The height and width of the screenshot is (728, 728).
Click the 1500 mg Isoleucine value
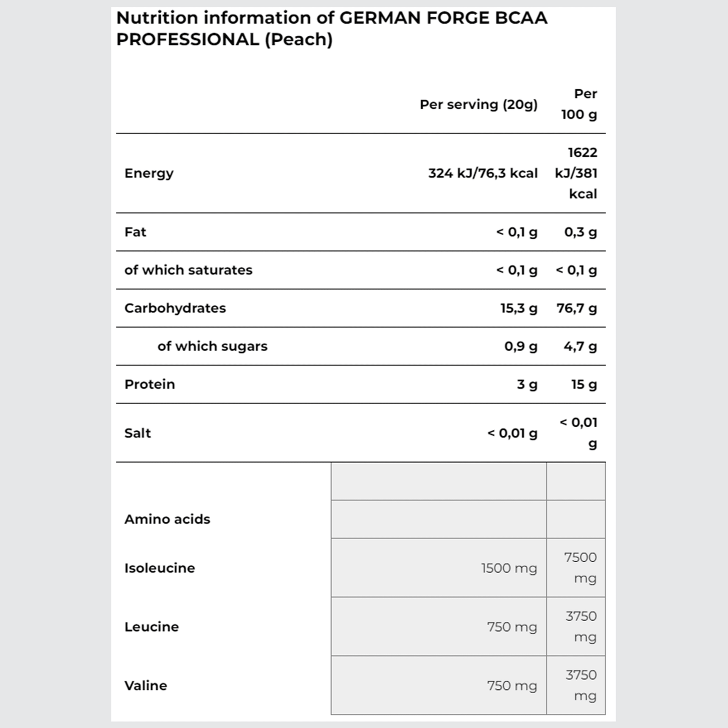(509, 568)
